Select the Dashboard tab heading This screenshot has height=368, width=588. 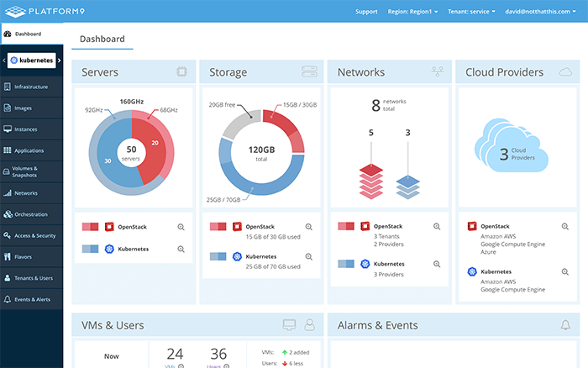click(102, 39)
